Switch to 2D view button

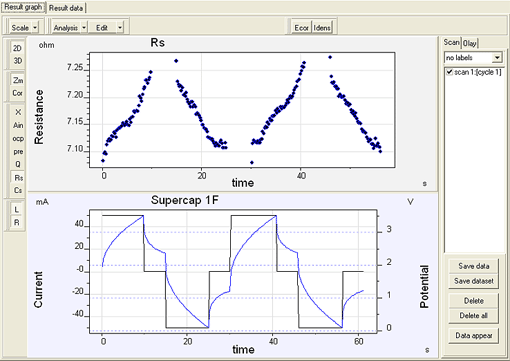(x=17, y=48)
